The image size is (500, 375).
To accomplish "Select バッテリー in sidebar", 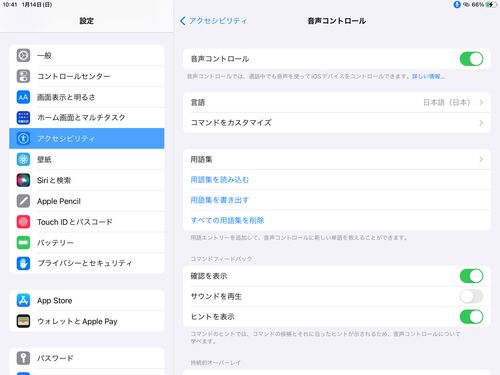I will tap(87, 242).
